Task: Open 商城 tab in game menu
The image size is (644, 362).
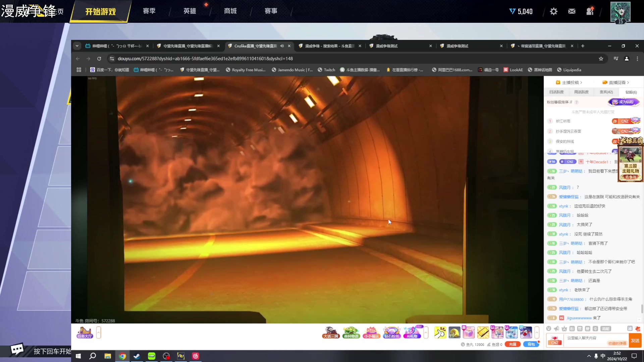Action: [230, 11]
